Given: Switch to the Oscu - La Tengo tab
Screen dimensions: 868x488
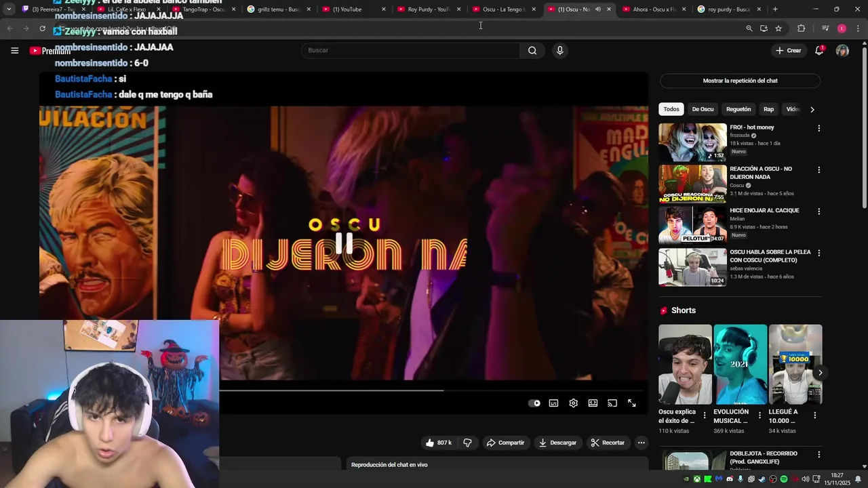Looking at the screenshot, I should [x=503, y=9].
